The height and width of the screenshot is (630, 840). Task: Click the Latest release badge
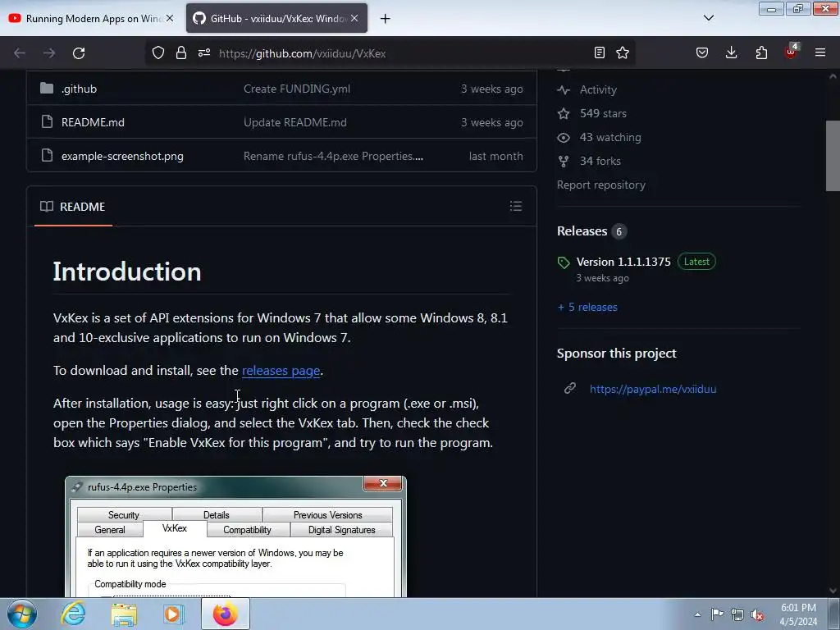pos(696,262)
